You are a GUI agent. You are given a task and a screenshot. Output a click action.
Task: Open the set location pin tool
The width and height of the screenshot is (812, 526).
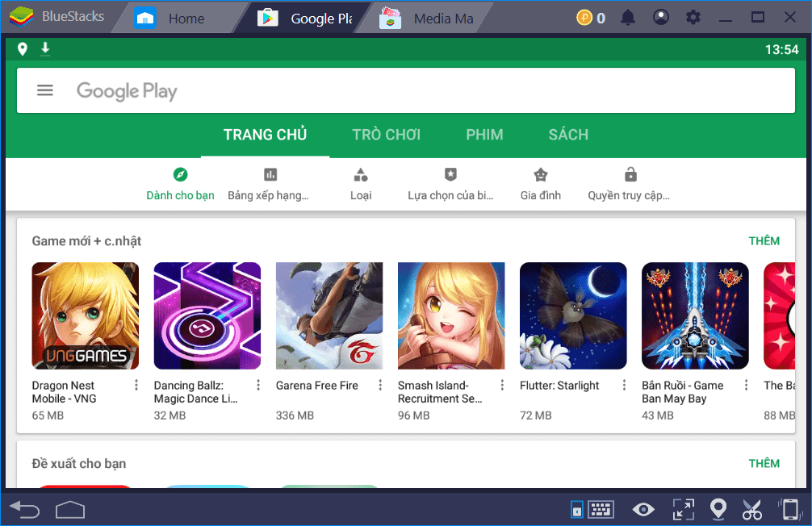[718, 509]
